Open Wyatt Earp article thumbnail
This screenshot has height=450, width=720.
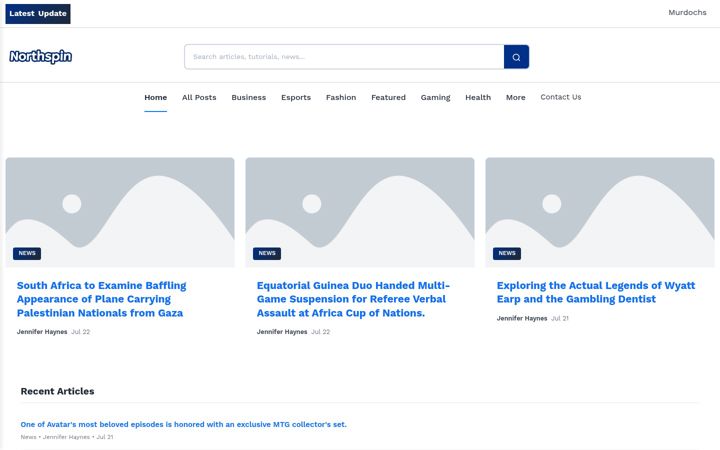point(600,212)
